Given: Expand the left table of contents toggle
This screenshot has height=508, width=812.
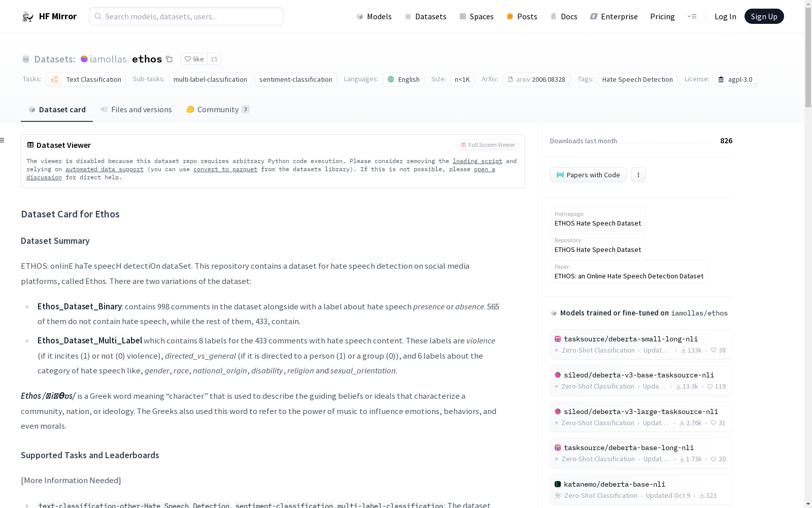Looking at the screenshot, I should click(3, 140).
